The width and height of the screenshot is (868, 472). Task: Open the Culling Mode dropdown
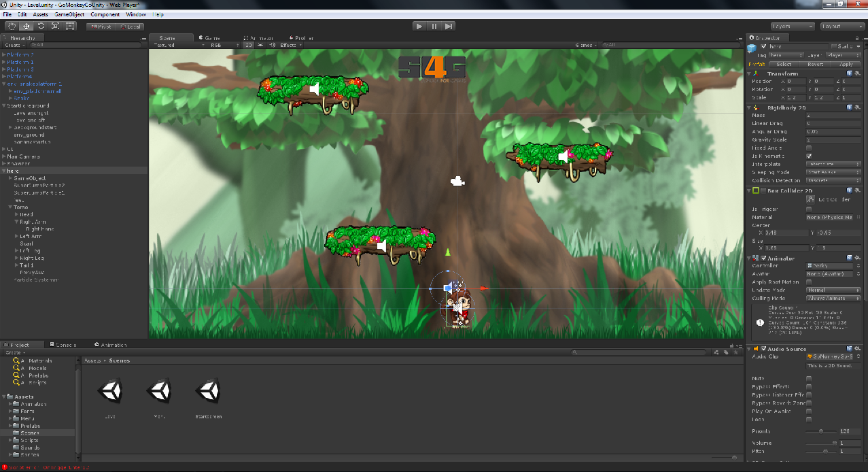click(833, 298)
